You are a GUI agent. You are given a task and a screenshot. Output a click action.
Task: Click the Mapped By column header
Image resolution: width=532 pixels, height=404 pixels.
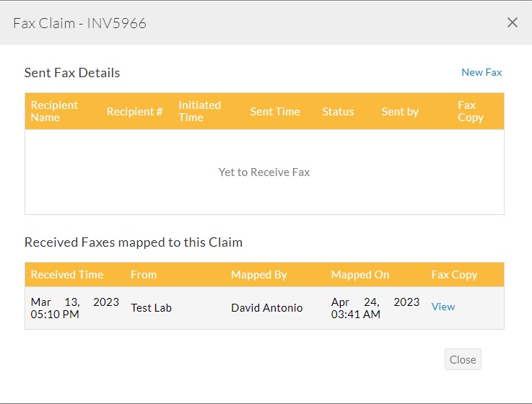coord(258,275)
